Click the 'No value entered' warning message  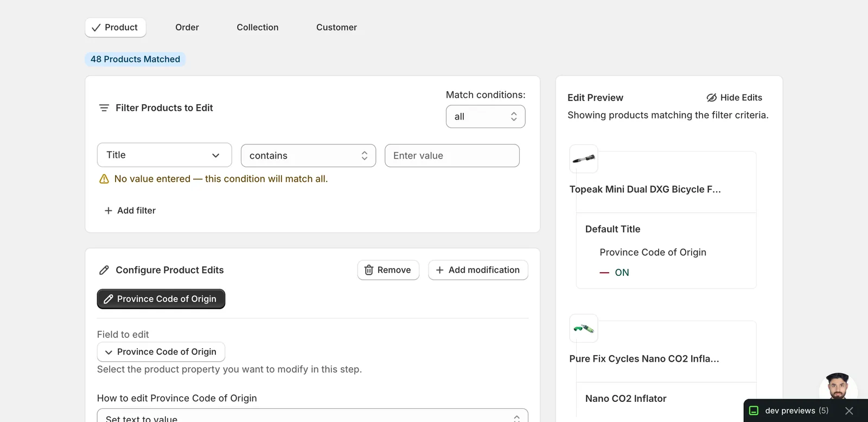click(221, 179)
